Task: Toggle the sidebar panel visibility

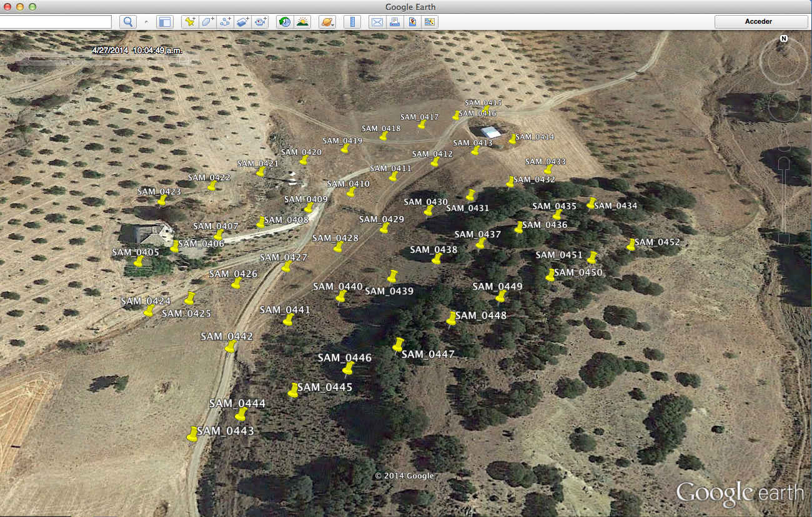Action: pyautogui.click(x=164, y=22)
